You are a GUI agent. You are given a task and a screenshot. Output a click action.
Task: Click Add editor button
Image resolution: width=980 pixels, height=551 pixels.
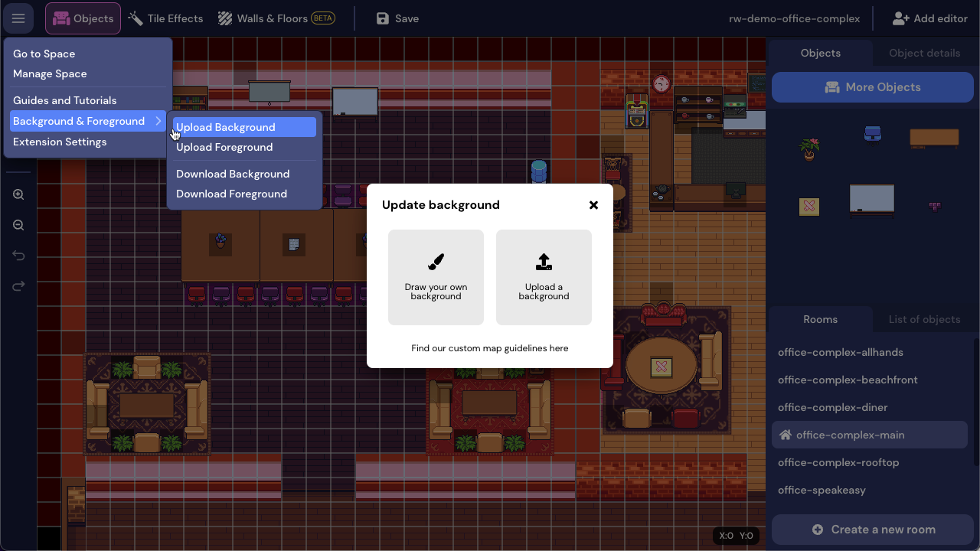point(930,18)
